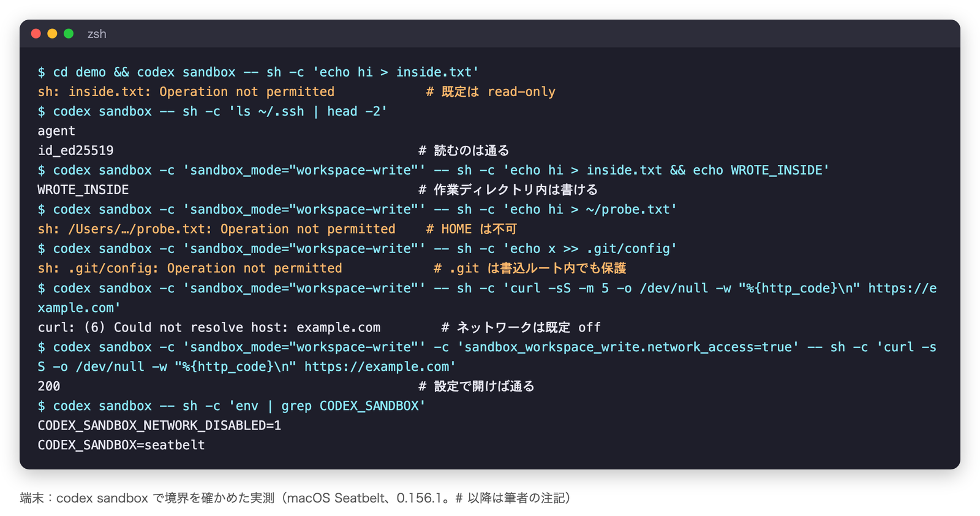Click the "# 作業ディレクトリ内は書ける" comment
The height and width of the screenshot is (516, 980).
point(508,190)
